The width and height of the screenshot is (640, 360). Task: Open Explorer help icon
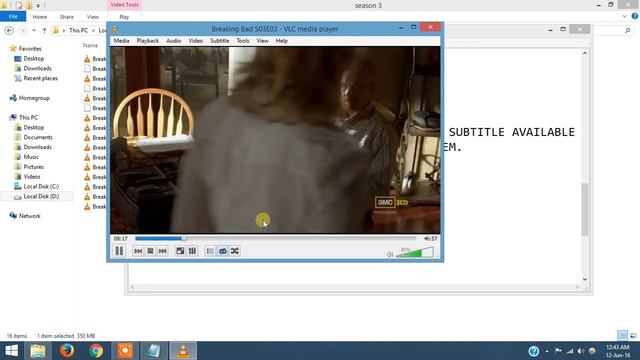(x=635, y=16)
